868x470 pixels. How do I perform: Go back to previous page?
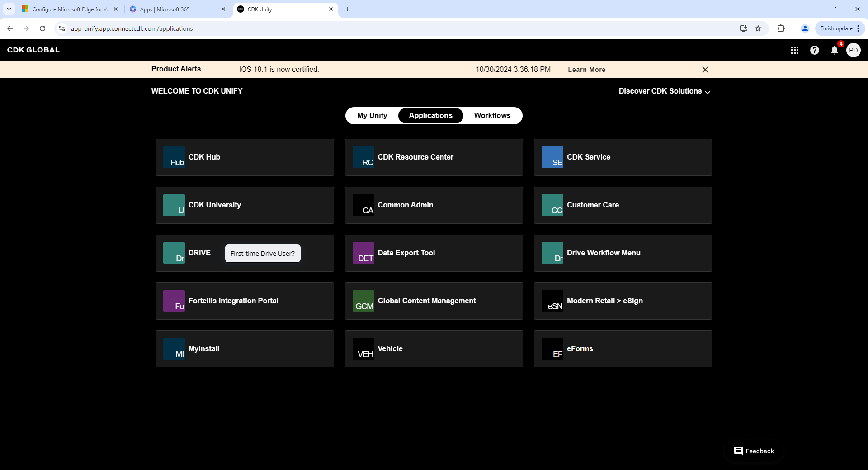click(x=10, y=28)
